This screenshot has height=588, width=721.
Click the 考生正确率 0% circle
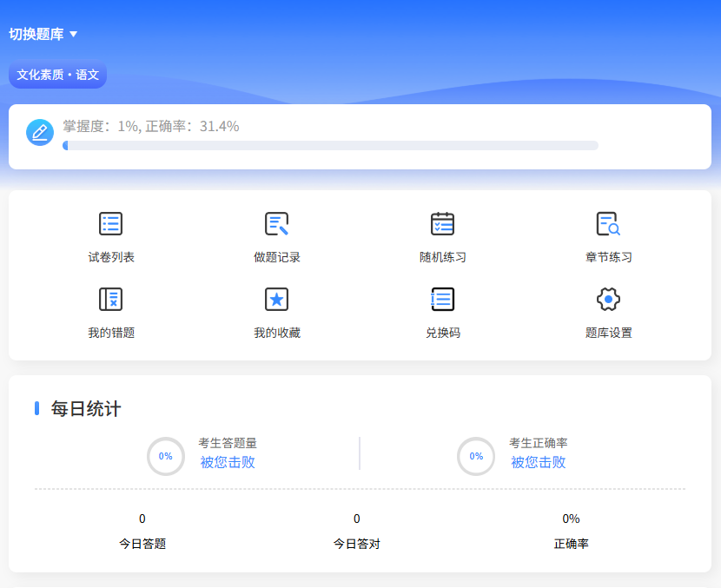476,456
